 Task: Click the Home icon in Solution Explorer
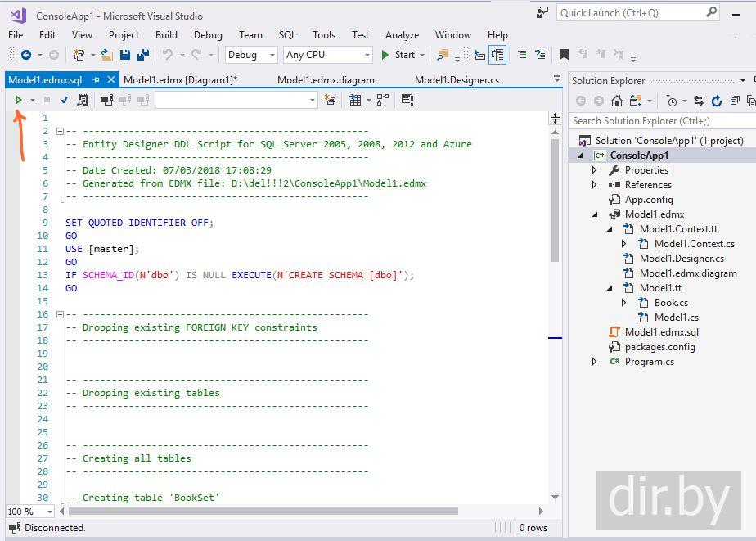pyautogui.click(x=617, y=101)
